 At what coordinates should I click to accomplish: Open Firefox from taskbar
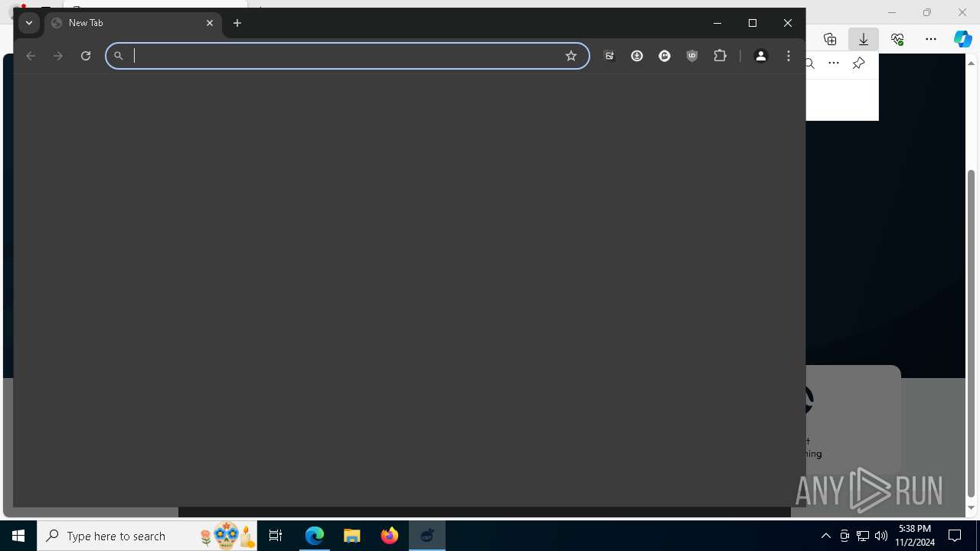tap(390, 536)
